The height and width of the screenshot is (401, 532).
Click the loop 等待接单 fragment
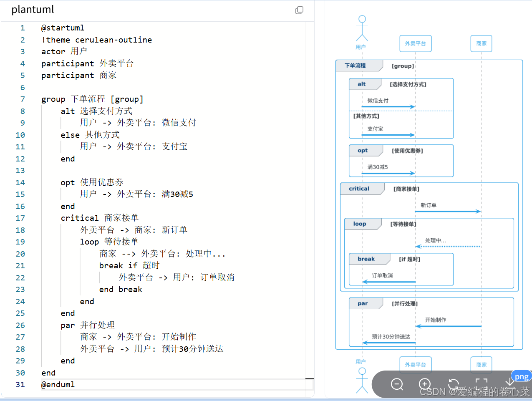coord(360,224)
